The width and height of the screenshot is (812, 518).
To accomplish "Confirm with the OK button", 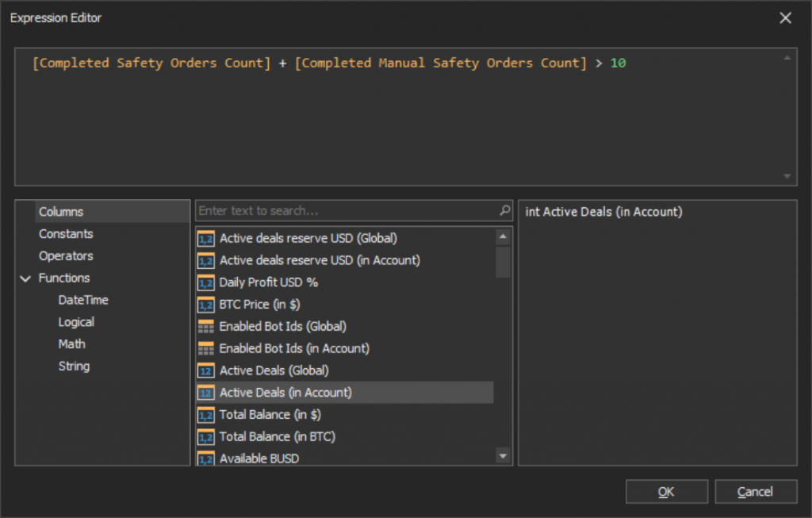I will tap(666, 492).
